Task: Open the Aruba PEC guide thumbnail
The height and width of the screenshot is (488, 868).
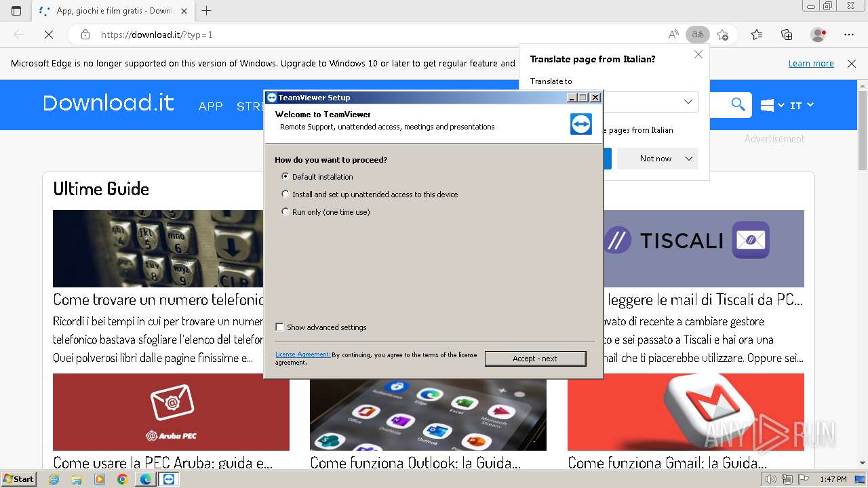Action: 171,412
